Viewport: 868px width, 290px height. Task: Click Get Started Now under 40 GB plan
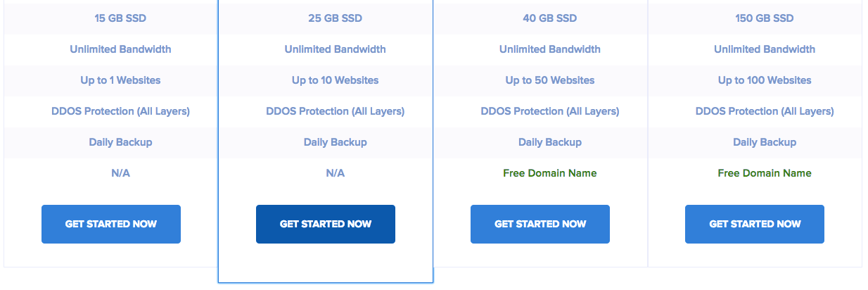(x=540, y=224)
